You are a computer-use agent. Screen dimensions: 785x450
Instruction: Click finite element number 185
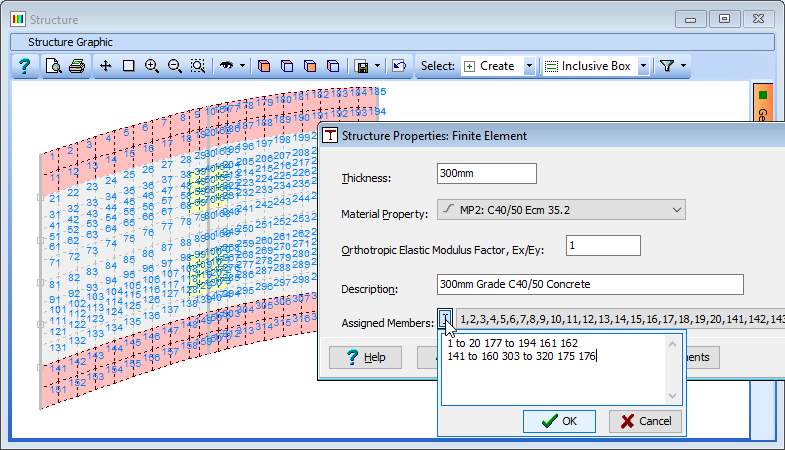point(376,92)
